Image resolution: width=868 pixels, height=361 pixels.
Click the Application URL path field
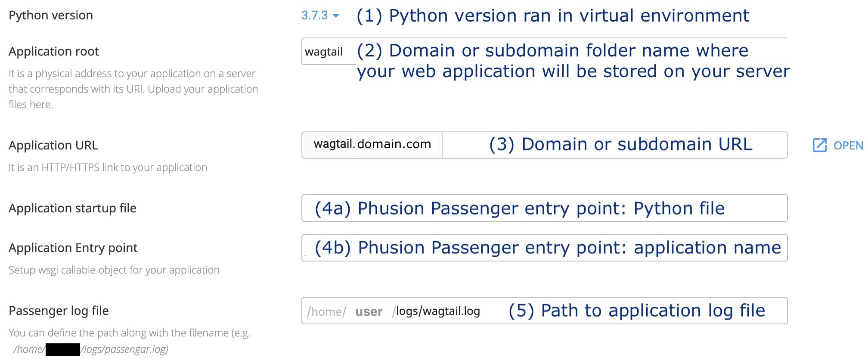point(614,145)
